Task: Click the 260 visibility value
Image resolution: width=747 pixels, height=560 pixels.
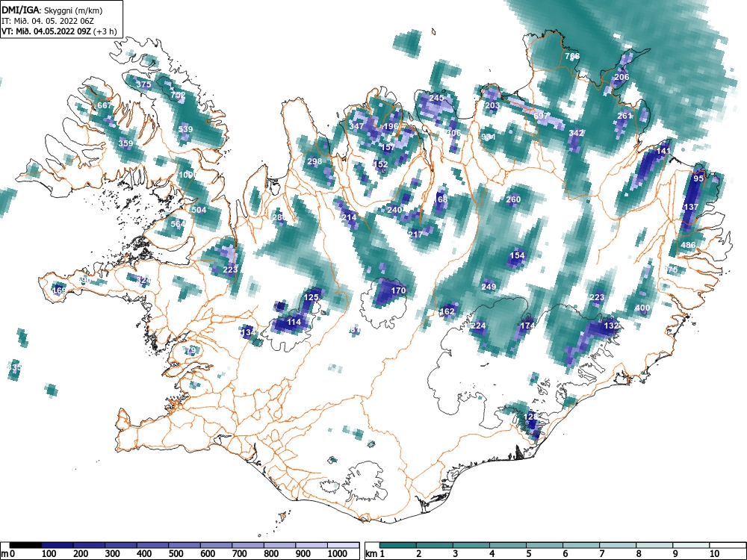Action: [x=513, y=199]
